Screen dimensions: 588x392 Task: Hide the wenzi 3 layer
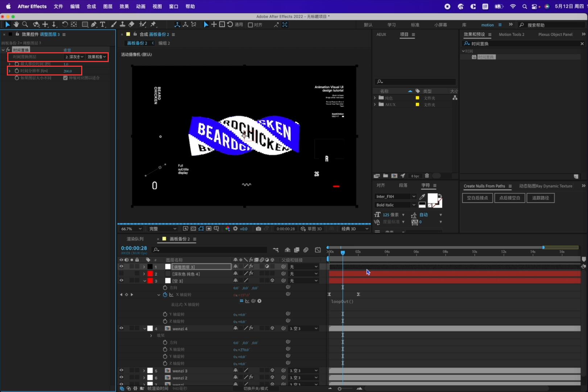coord(121,371)
